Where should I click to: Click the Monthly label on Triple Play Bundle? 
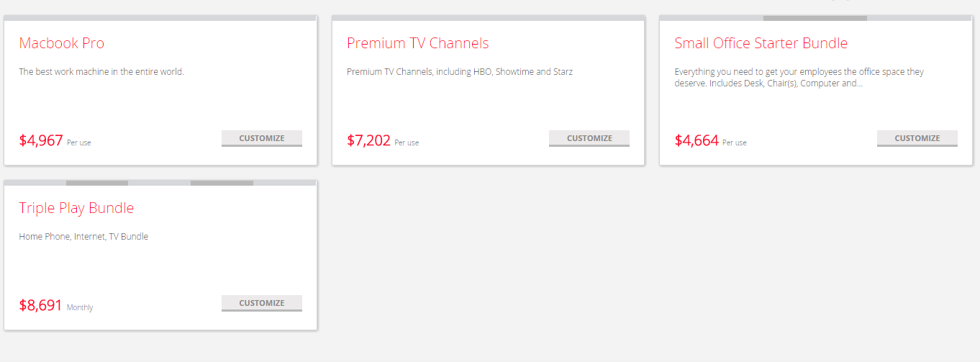[x=80, y=307]
